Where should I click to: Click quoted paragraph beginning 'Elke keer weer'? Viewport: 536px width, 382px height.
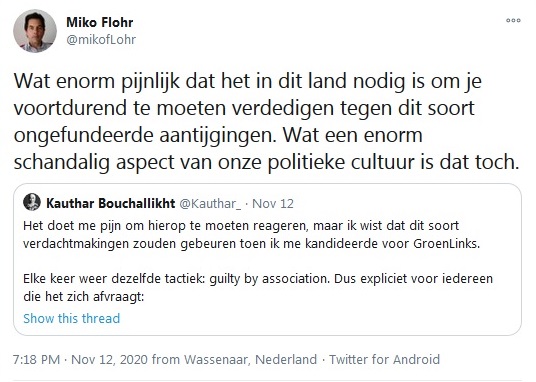click(258, 287)
